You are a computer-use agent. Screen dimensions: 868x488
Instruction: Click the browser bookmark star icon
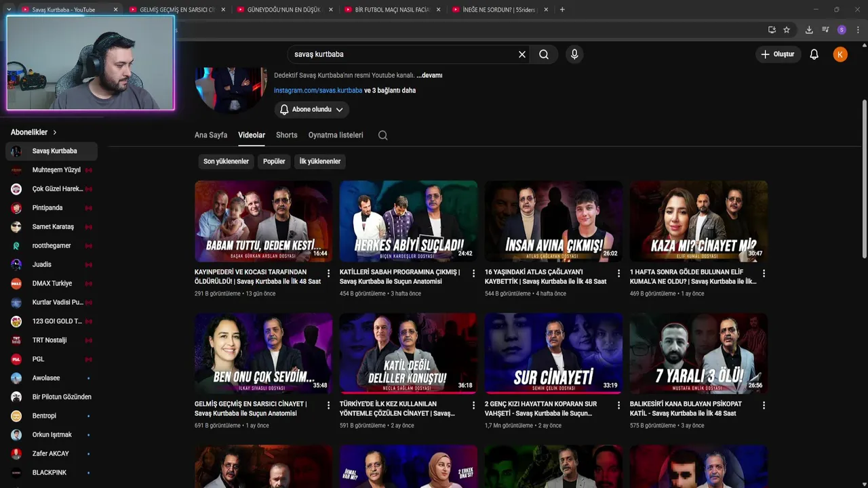tap(787, 30)
